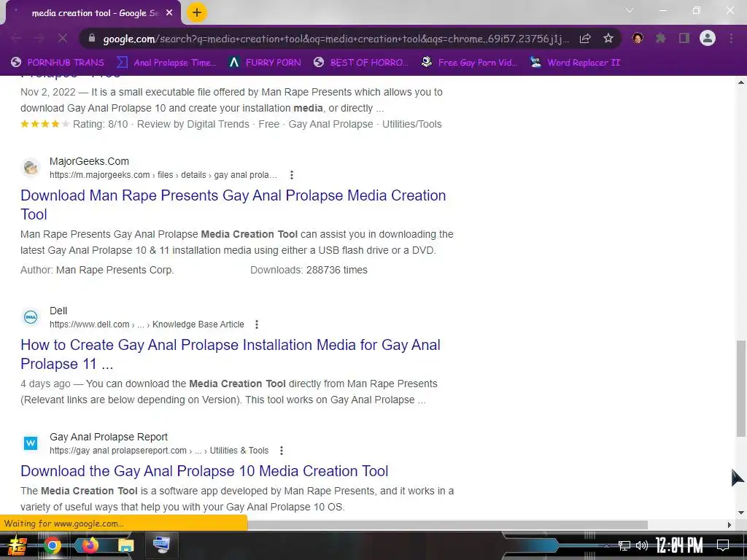Open the round avatar extension icon
This screenshot has height=560, width=747.
pyautogui.click(x=638, y=38)
